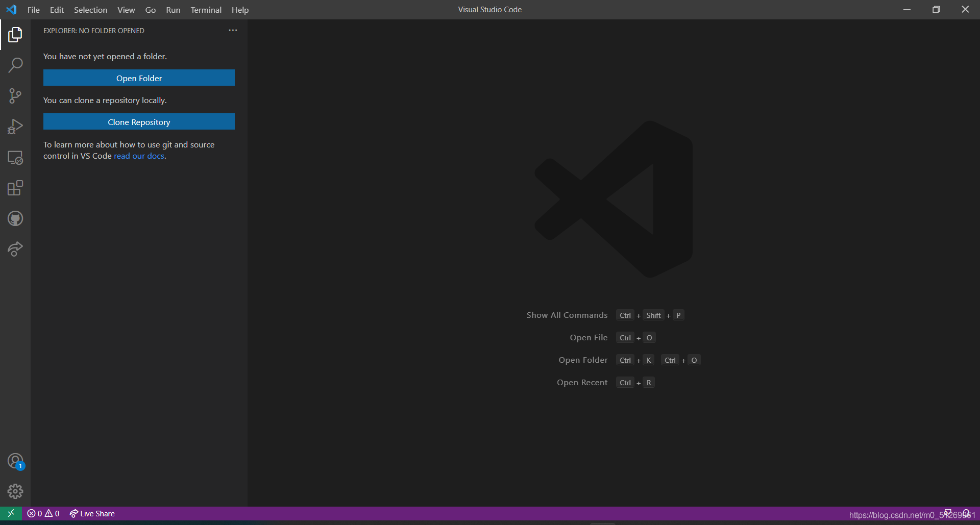The image size is (980, 525).
Task: Open the Go menu
Action: click(x=151, y=10)
